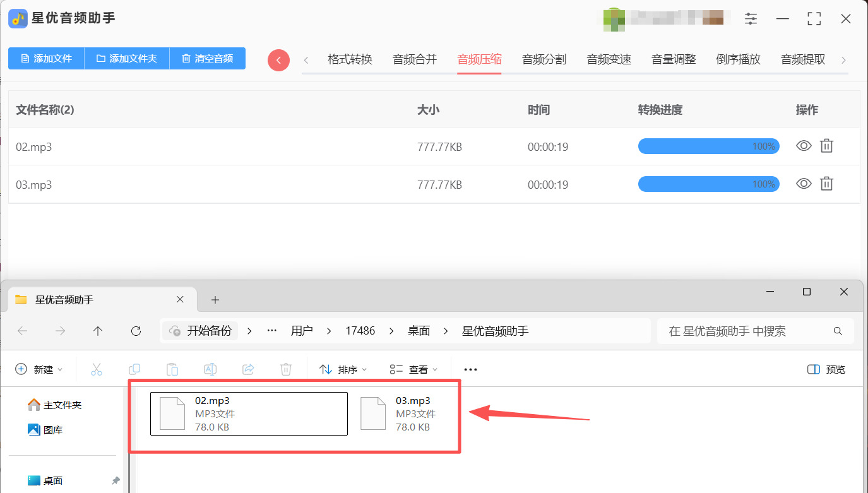This screenshot has width=868, height=493.
Task: Click the 02.mp3 conversion progress bar
Action: (708, 146)
